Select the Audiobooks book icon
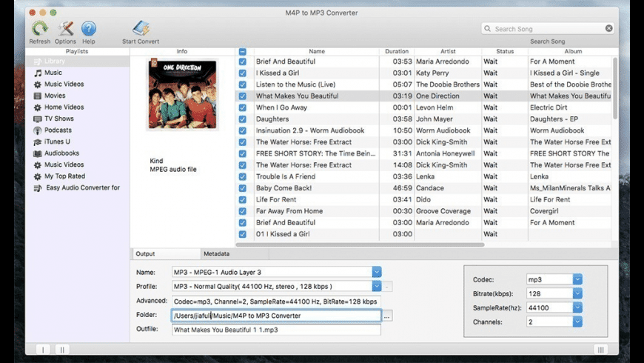Viewport: 644px width, 363px height. pos(37,153)
